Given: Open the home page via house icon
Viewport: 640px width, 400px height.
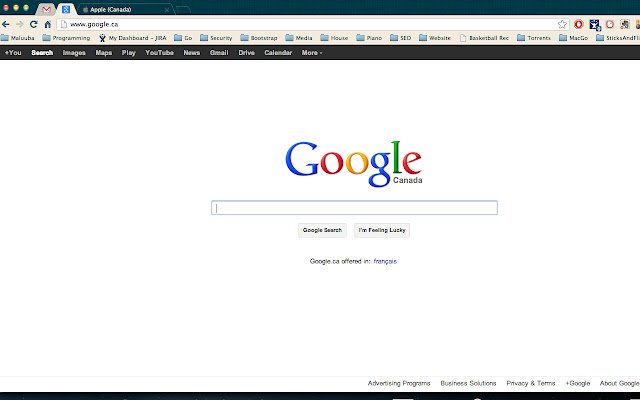Looking at the screenshot, I should [48, 24].
